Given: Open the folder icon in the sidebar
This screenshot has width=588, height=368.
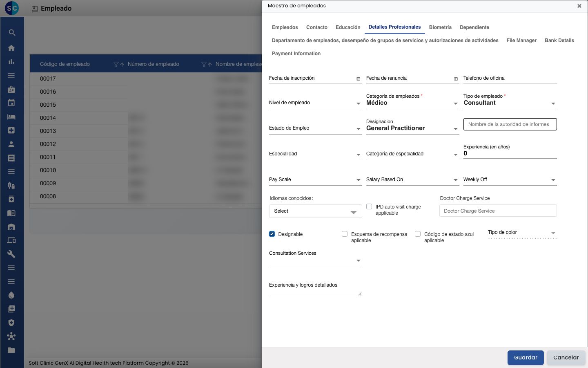Looking at the screenshot, I should (11, 350).
